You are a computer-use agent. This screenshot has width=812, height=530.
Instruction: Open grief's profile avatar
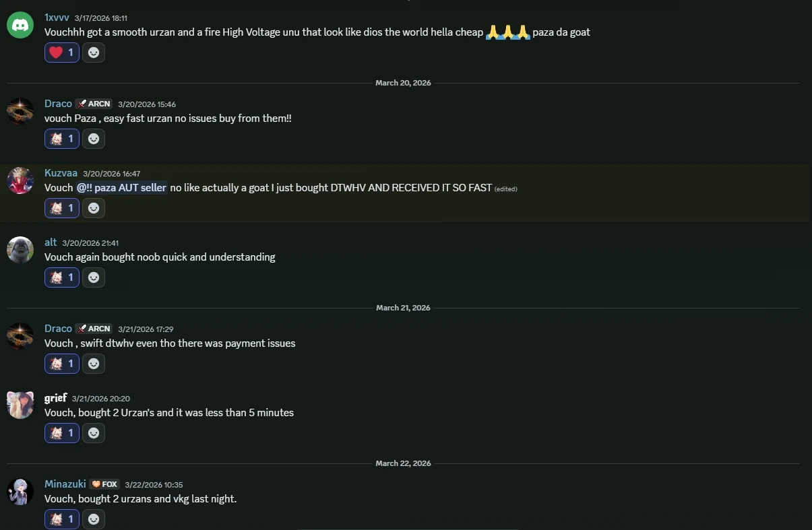point(20,405)
